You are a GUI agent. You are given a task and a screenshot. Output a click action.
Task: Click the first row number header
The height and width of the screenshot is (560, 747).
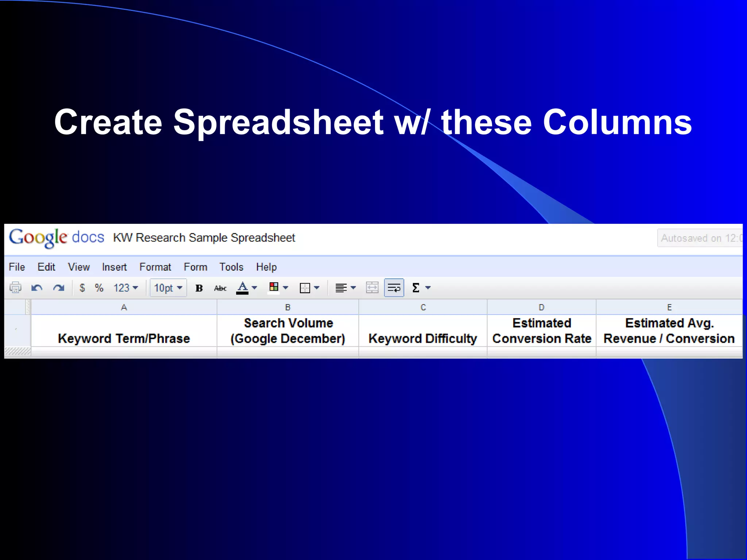[18, 331]
